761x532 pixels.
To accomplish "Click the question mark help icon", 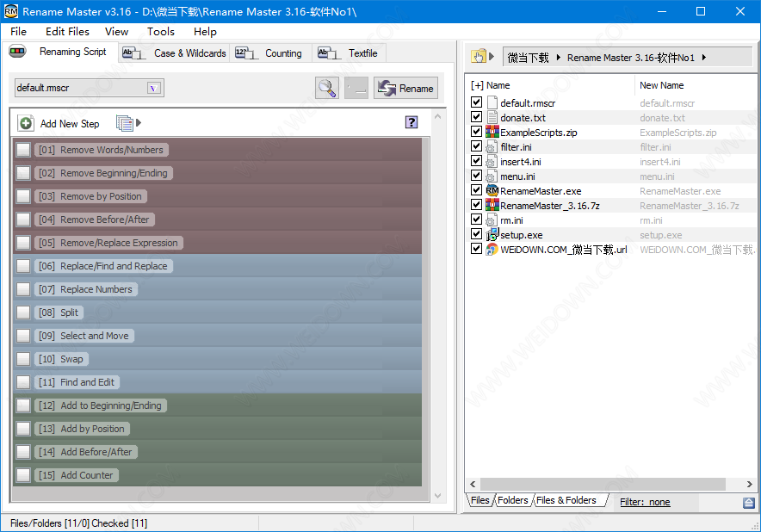I will (x=411, y=122).
